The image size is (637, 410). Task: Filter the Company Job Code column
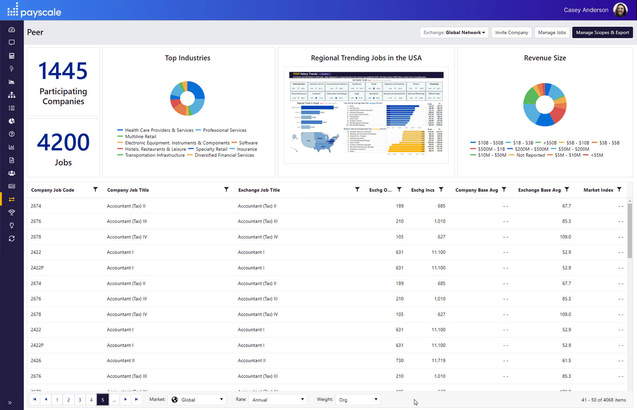pyautogui.click(x=95, y=189)
